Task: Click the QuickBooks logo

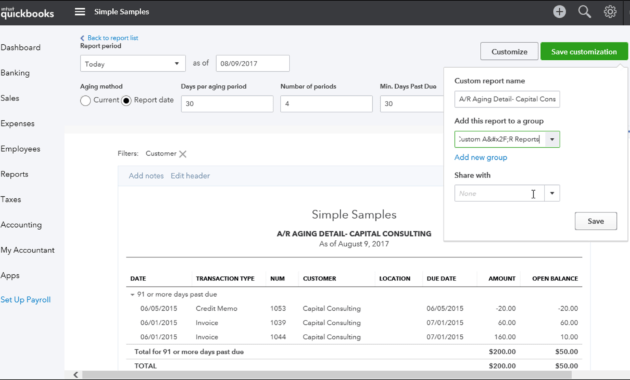Action: click(27, 12)
